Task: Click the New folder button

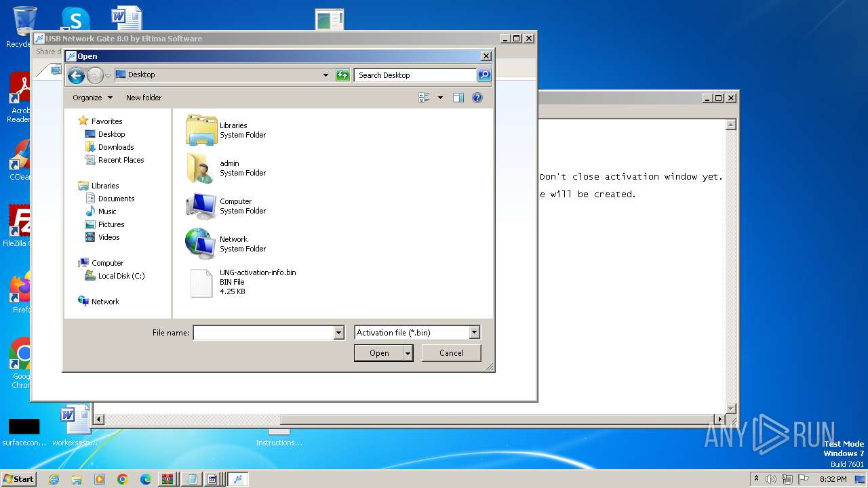Action: (x=144, y=98)
